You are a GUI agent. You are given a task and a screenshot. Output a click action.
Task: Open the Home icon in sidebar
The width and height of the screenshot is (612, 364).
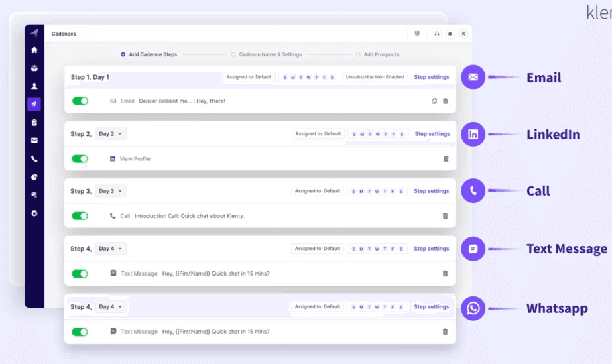(x=34, y=50)
